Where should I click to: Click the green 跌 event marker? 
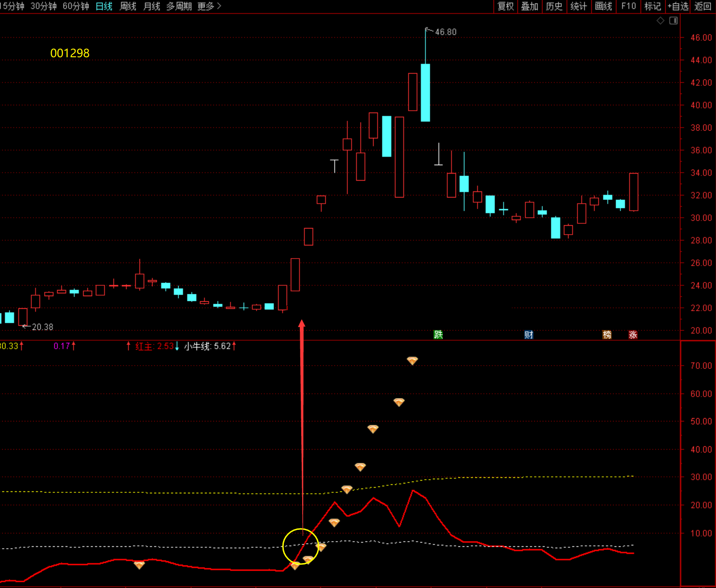pos(438,335)
